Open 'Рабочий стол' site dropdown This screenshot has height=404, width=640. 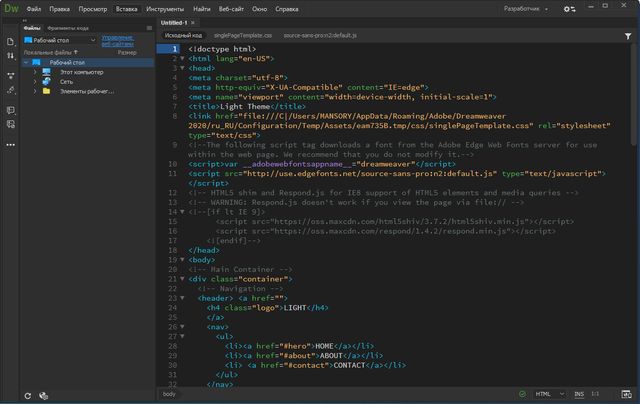coord(60,39)
